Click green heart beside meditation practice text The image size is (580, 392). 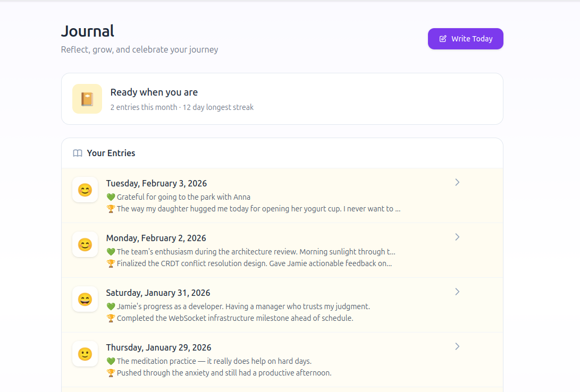(111, 361)
